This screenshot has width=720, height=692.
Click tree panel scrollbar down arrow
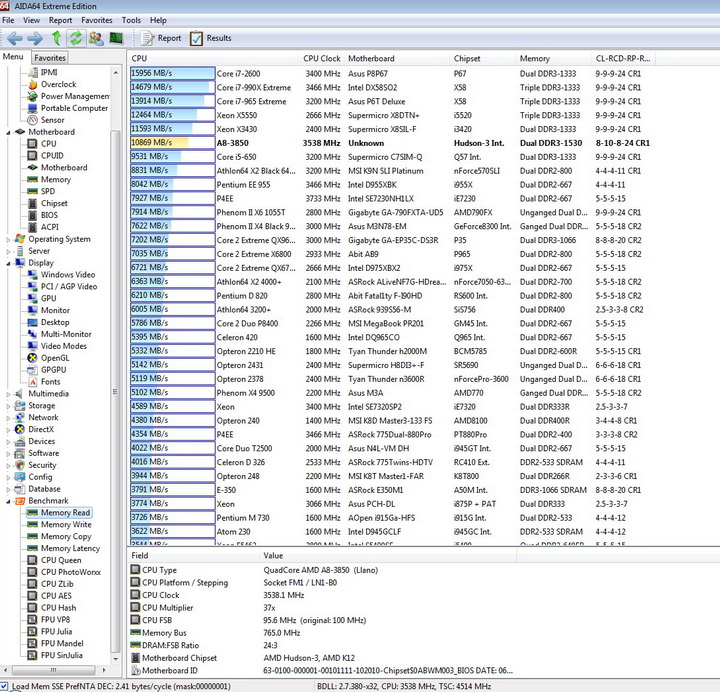pyautogui.click(x=115, y=659)
